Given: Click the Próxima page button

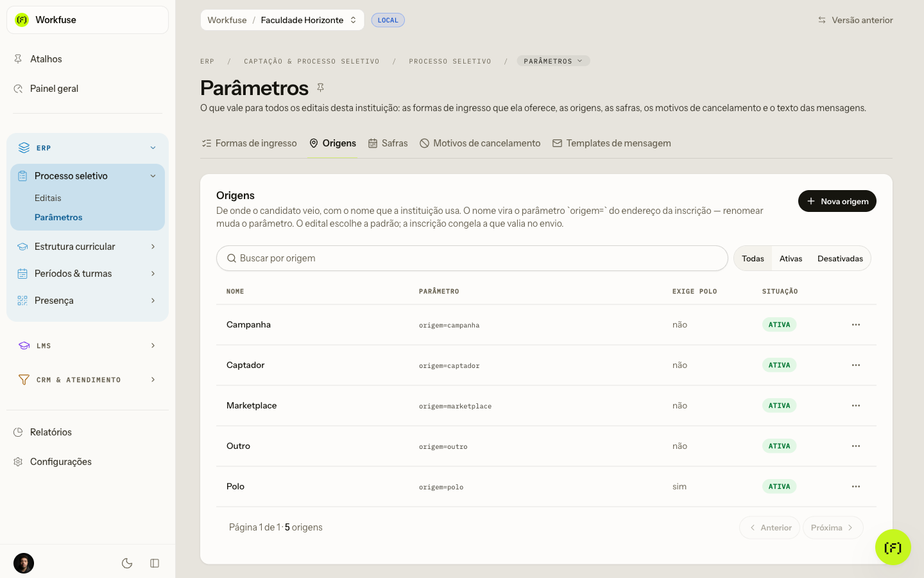Looking at the screenshot, I should (833, 528).
